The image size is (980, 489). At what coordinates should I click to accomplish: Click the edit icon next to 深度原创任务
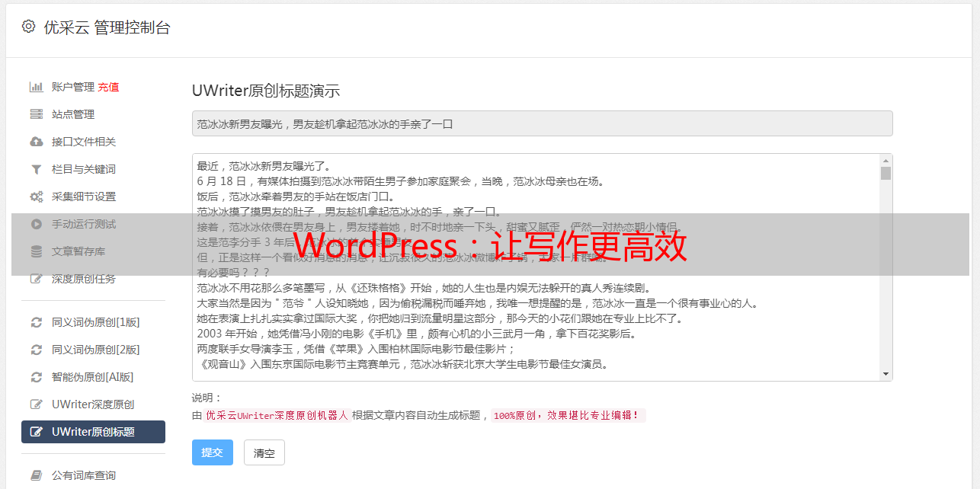36,279
